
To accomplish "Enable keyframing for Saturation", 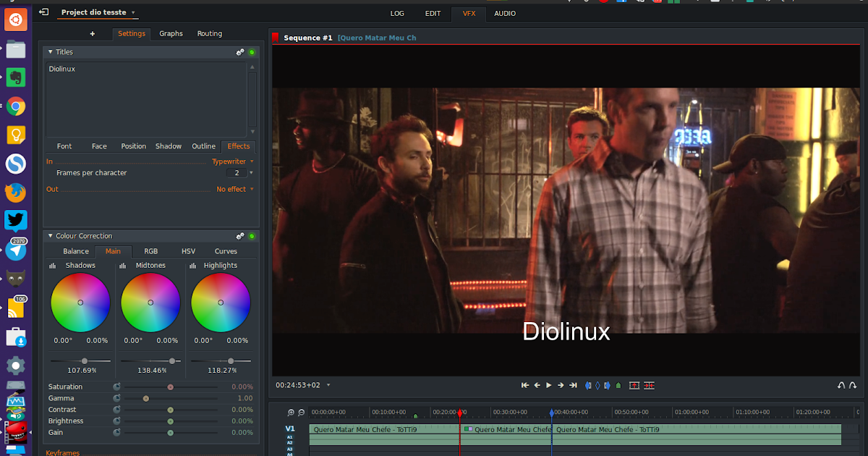I will 116,387.
